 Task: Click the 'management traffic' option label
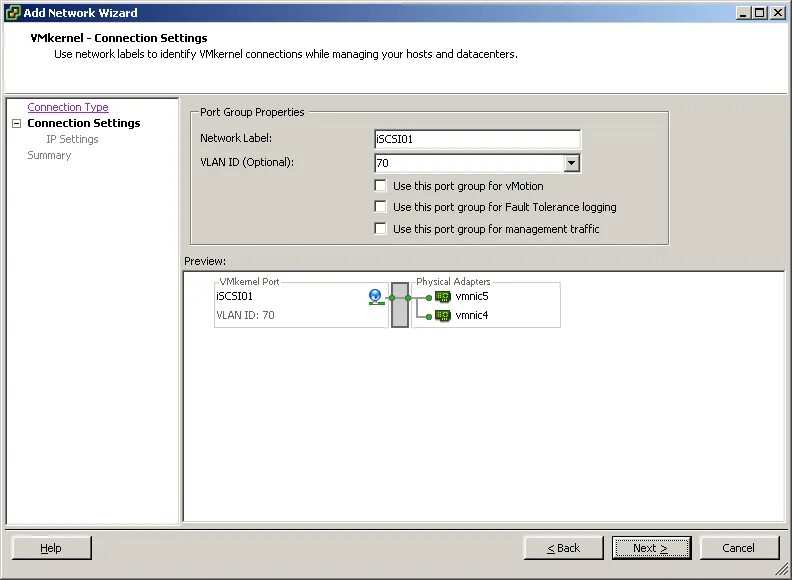[x=496, y=229]
